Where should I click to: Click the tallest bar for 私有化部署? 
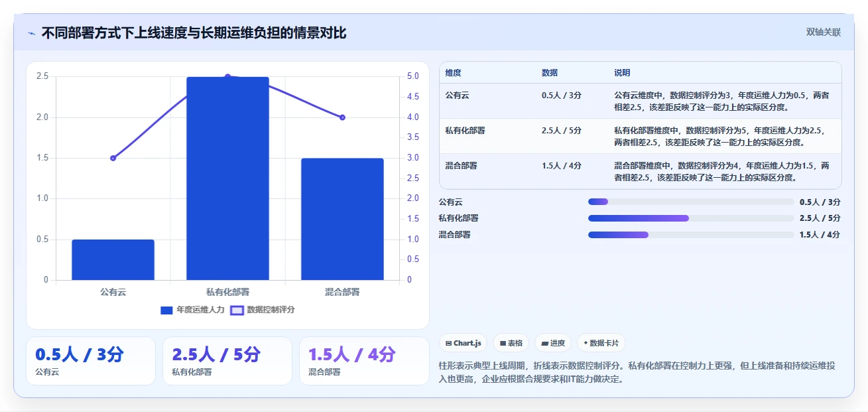pos(227,178)
